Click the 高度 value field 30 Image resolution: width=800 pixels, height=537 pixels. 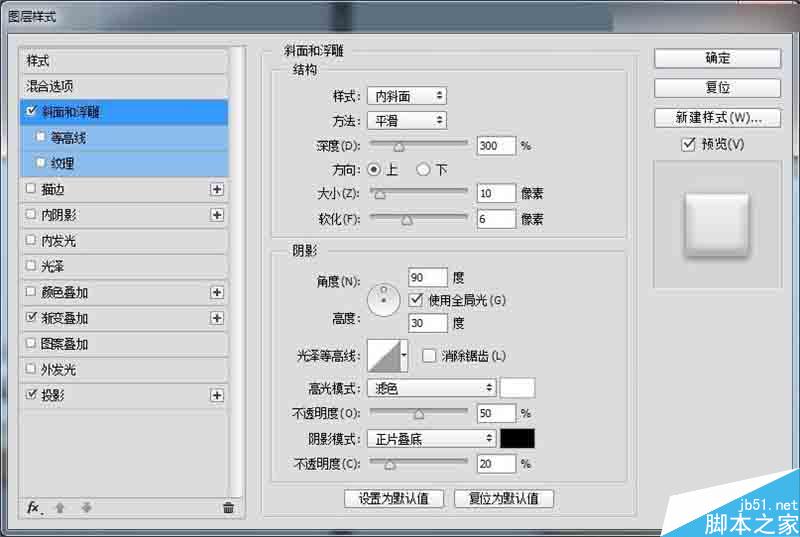click(428, 323)
